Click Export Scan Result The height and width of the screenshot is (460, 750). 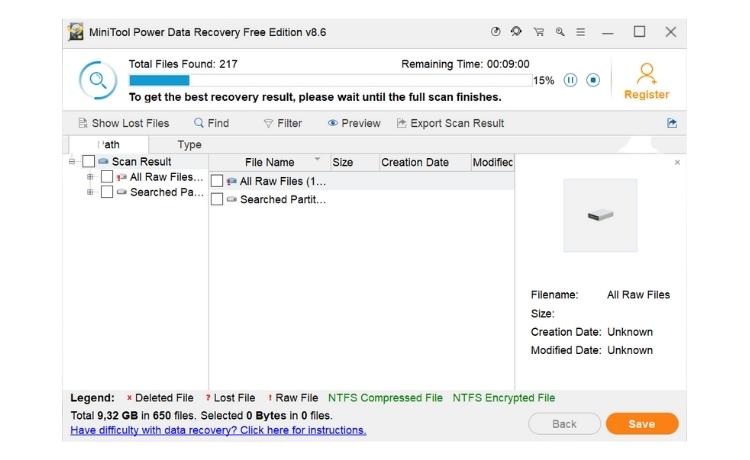pyautogui.click(x=451, y=123)
